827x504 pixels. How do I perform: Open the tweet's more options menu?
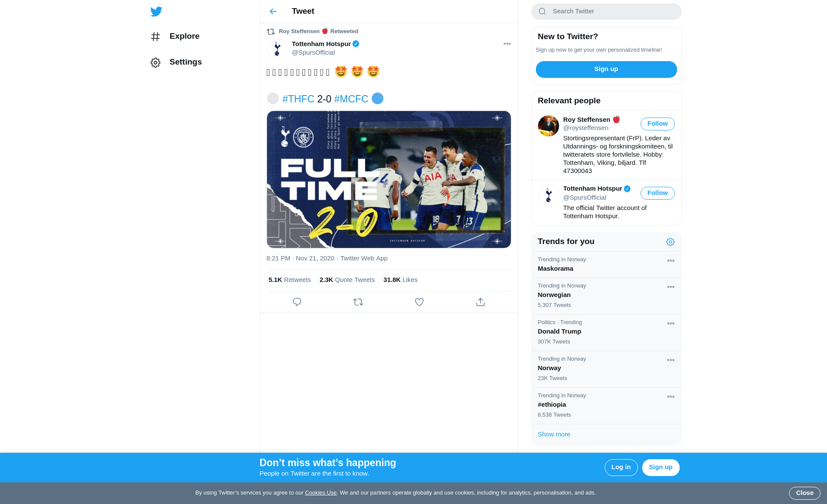tap(507, 44)
